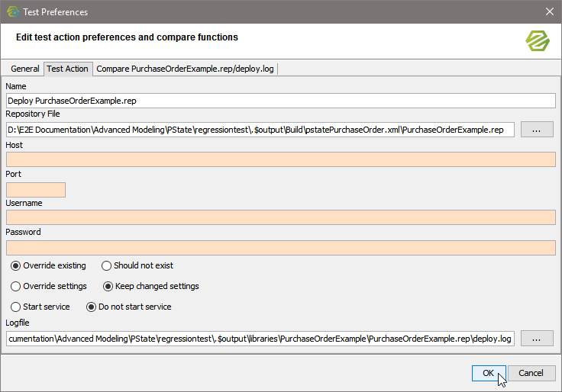562x392 pixels.
Task: Select the Test Action tab
Action: pos(67,69)
